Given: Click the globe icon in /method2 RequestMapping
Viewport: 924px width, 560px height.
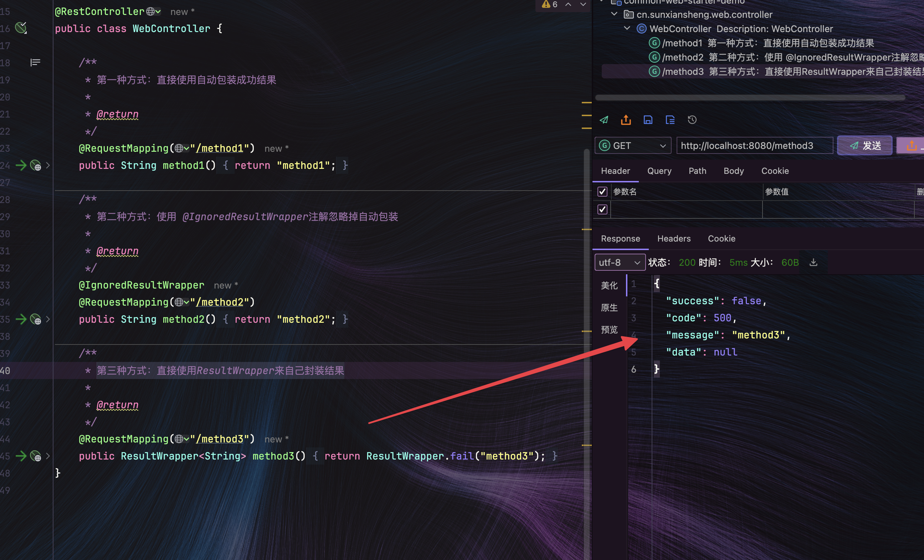Looking at the screenshot, I should (x=179, y=302).
